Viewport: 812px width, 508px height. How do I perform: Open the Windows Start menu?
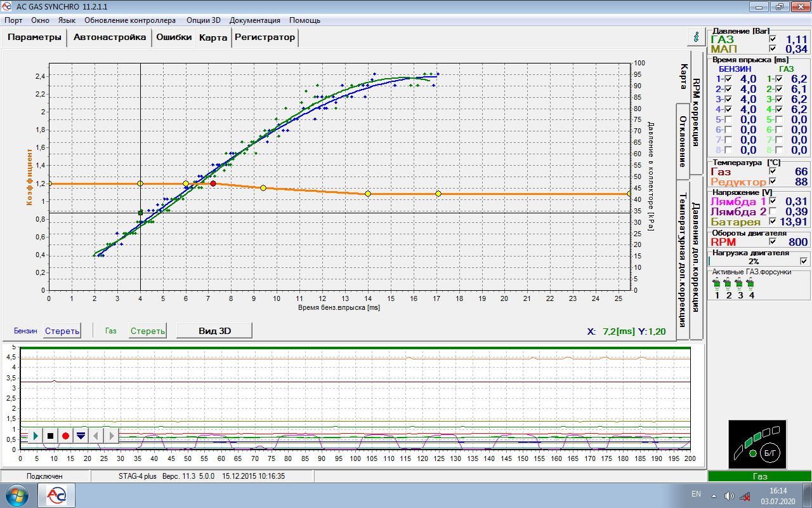click(16, 495)
